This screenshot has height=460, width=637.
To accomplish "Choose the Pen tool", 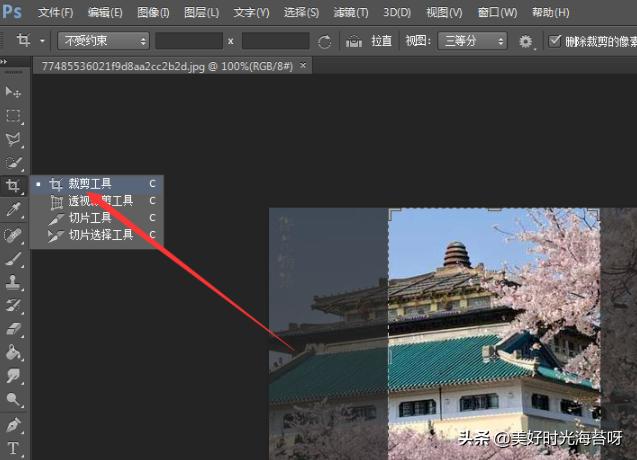I will [x=14, y=424].
